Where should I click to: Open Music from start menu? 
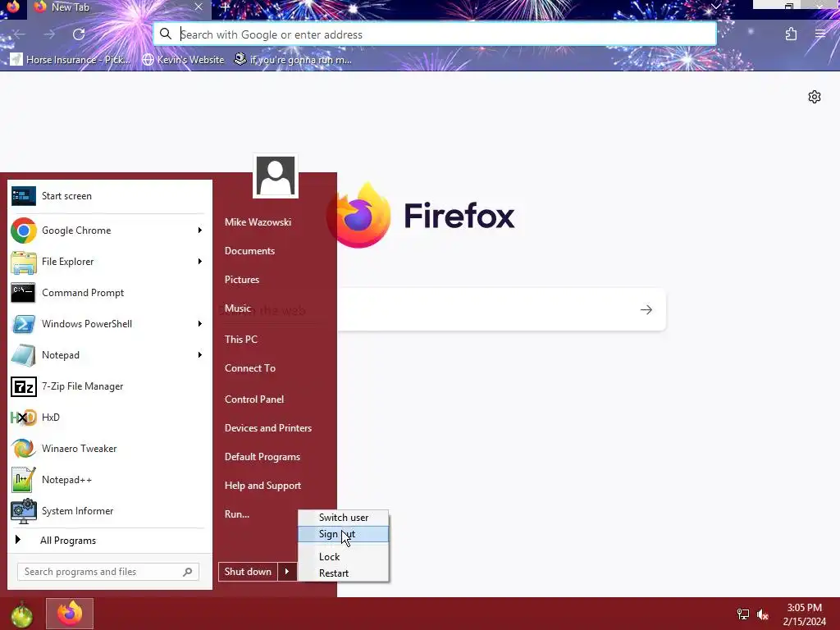(x=238, y=308)
